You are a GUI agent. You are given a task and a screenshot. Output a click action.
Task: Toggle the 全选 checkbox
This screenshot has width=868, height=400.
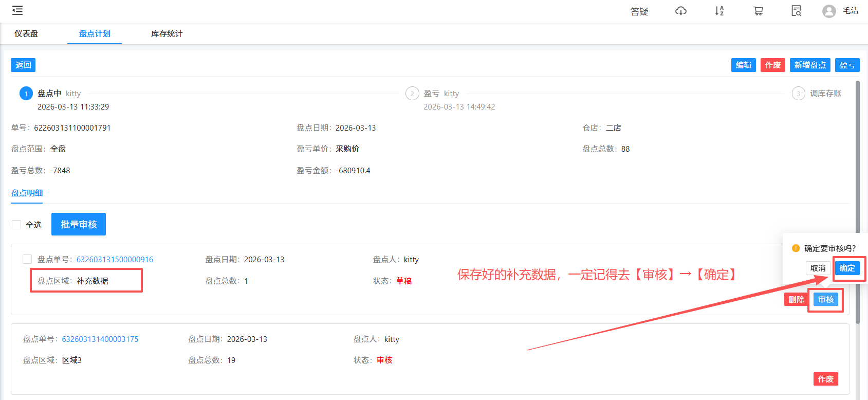point(16,225)
